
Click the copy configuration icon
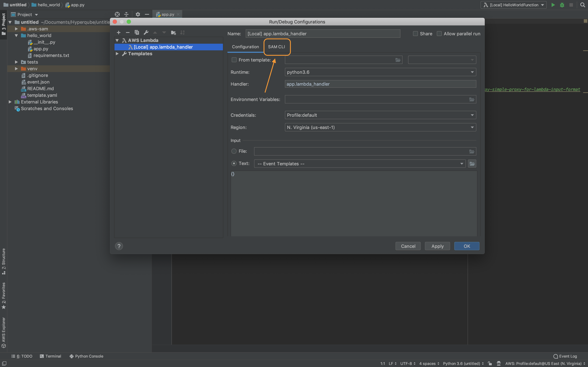(x=137, y=33)
